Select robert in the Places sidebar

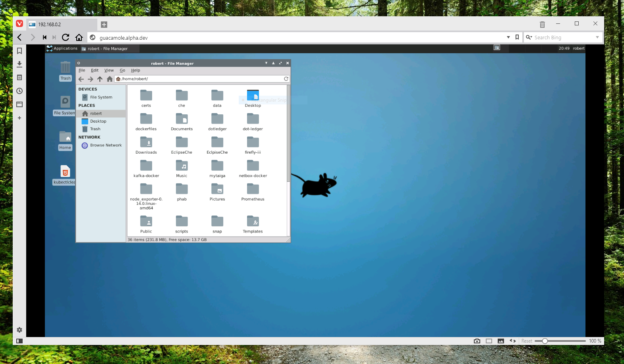point(101,114)
